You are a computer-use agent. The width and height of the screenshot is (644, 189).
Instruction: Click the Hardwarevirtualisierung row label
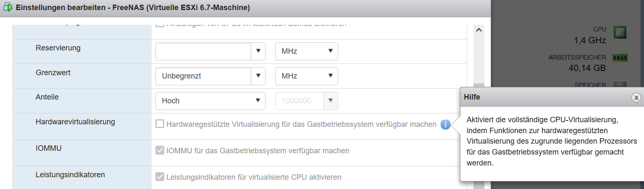76,122
